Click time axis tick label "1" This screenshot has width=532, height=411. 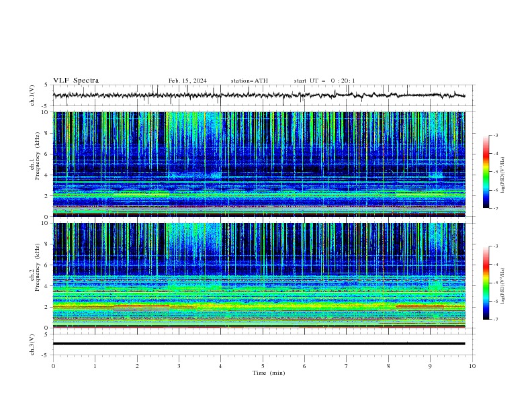point(95,366)
